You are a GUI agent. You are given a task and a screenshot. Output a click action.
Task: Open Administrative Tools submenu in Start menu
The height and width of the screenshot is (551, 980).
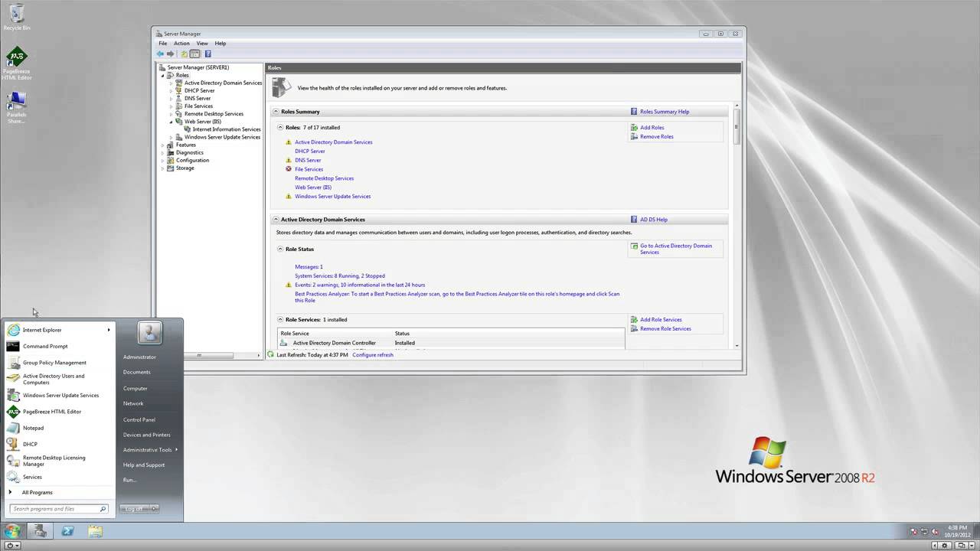(150, 449)
